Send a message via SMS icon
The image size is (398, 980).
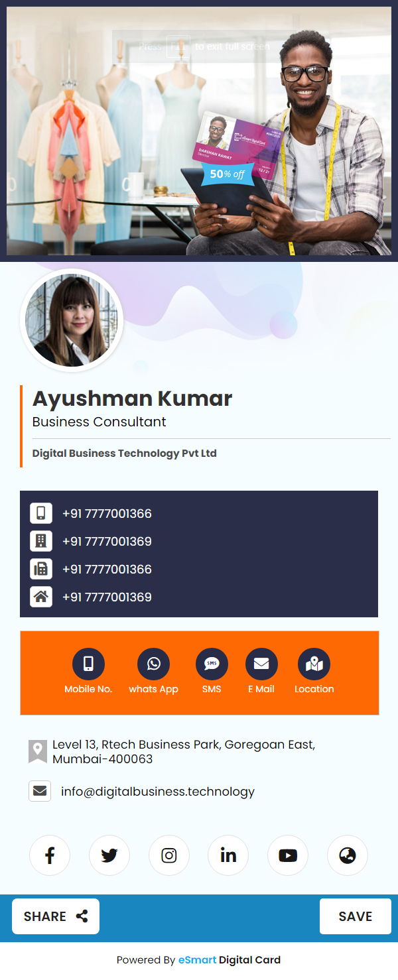(x=212, y=664)
